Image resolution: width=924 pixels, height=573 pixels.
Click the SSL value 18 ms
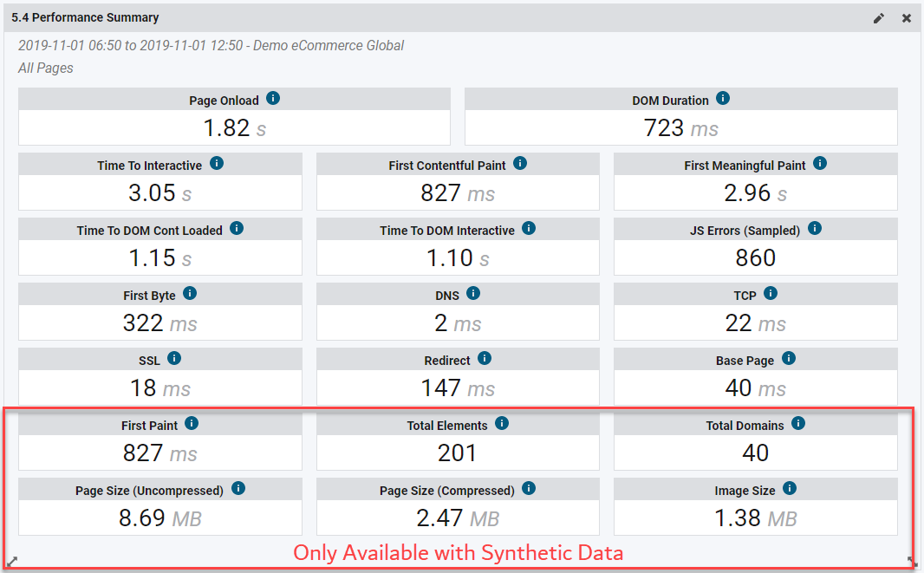160,387
